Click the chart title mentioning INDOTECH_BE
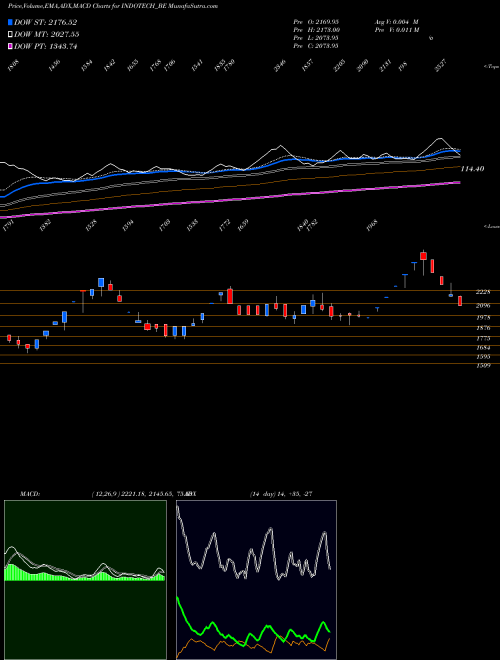 tap(113, 6)
